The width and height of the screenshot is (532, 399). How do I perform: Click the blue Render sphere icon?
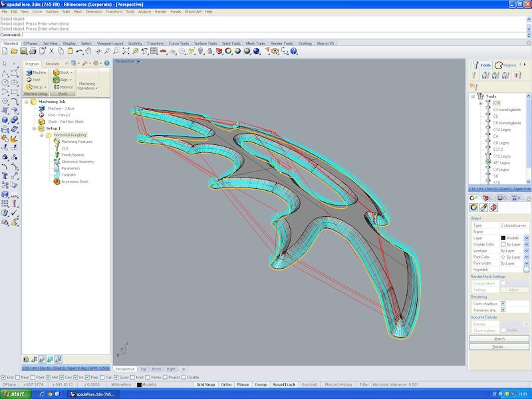click(257, 51)
